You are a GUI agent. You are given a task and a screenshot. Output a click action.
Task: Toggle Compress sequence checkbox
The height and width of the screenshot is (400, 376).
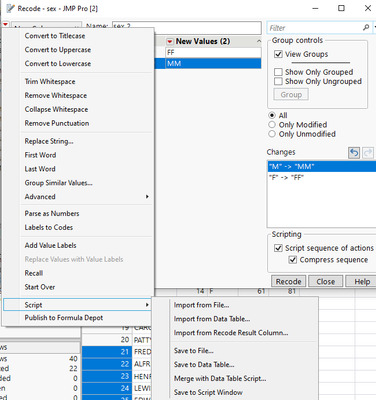(293, 260)
